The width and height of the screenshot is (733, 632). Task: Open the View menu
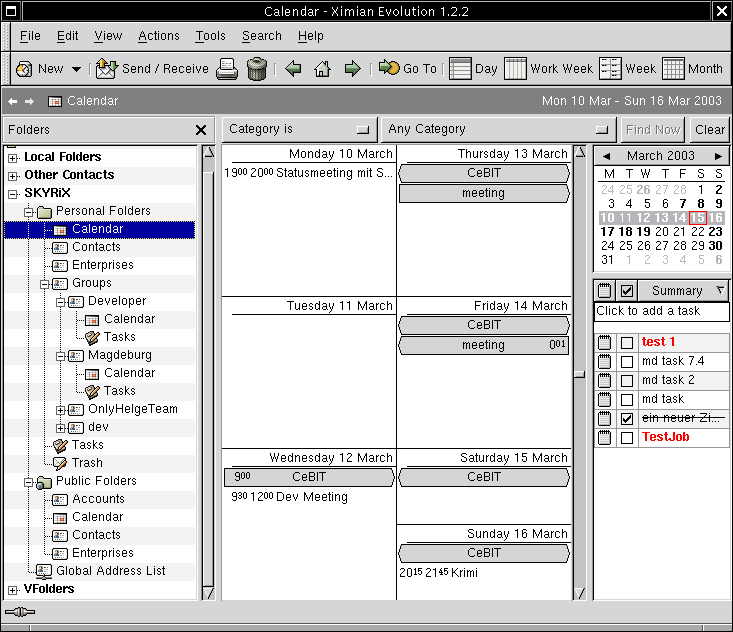click(x=108, y=36)
